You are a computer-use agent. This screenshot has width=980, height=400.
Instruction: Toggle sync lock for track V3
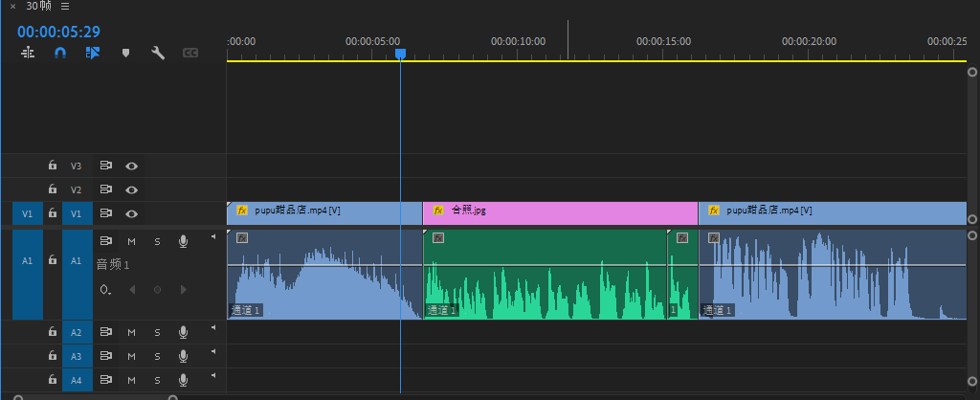(x=106, y=166)
